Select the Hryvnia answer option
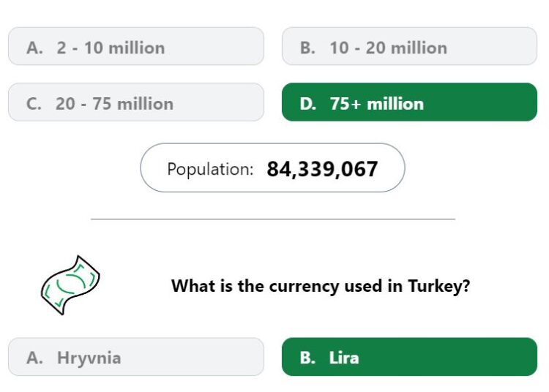The width and height of the screenshot is (549, 392). click(136, 357)
